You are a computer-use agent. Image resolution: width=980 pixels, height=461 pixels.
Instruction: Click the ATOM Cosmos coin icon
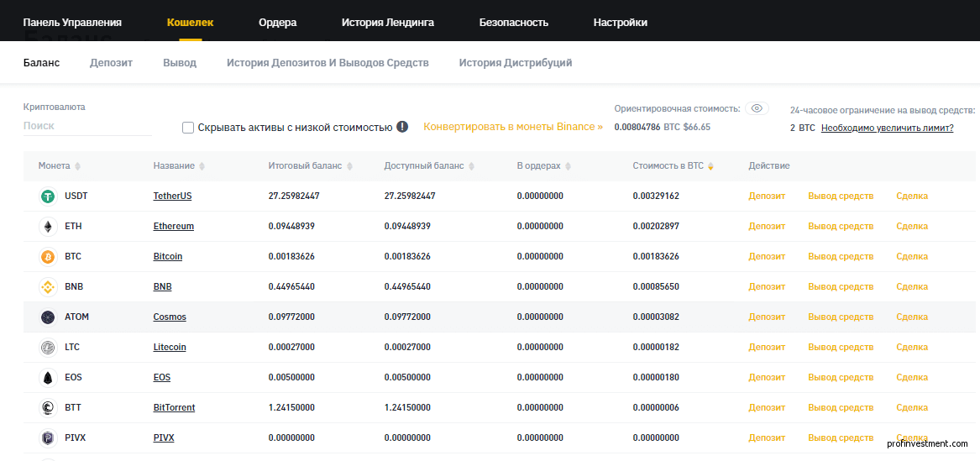[48, 317]
